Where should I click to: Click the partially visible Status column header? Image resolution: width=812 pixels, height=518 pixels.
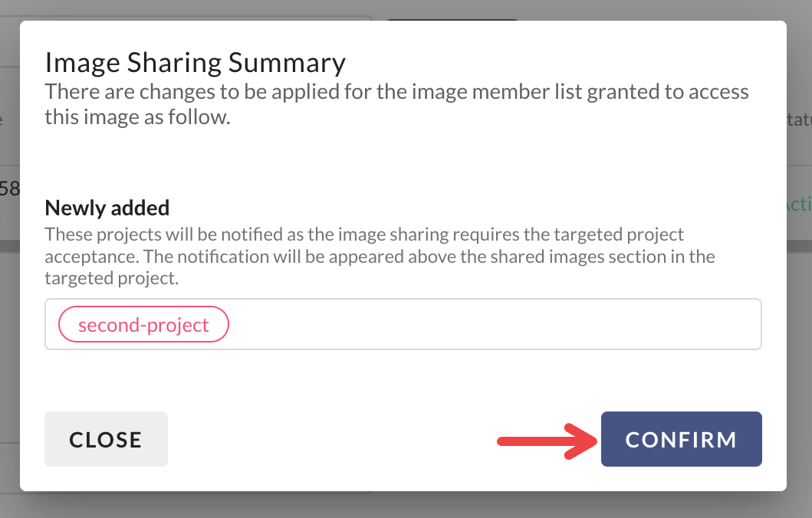pos(798,120)
